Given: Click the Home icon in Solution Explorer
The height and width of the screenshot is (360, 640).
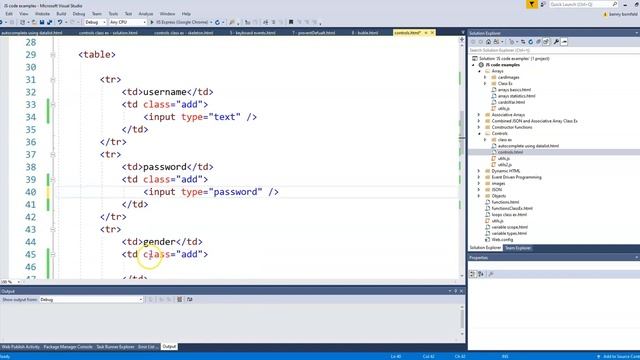Looking at the screenshot, I should (x=488, y=42).
